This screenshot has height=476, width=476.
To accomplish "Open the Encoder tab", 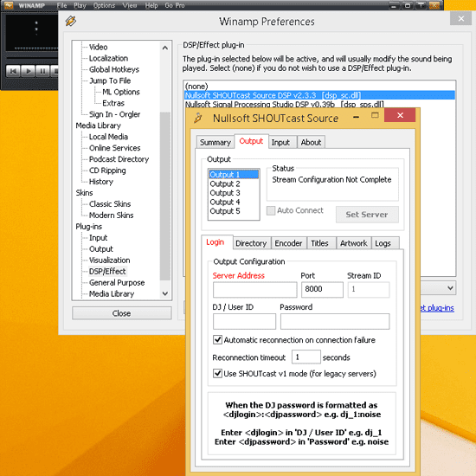I will 288,243.
